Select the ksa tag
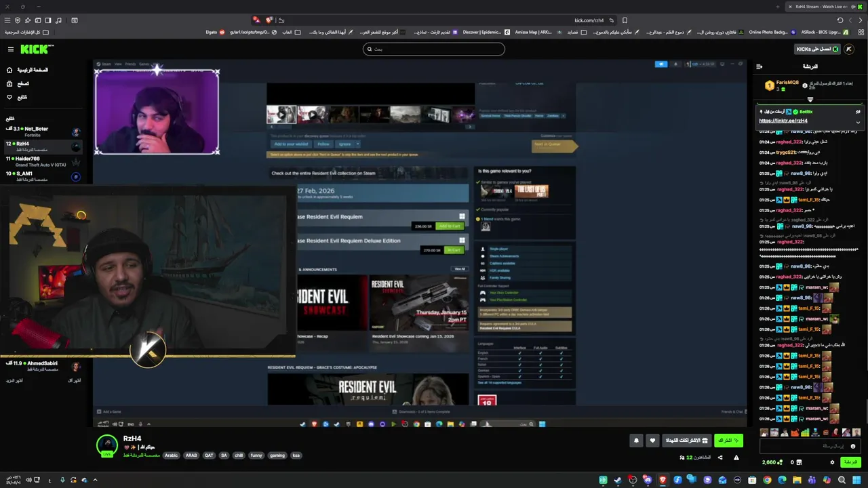 click(x=296, y=455)
